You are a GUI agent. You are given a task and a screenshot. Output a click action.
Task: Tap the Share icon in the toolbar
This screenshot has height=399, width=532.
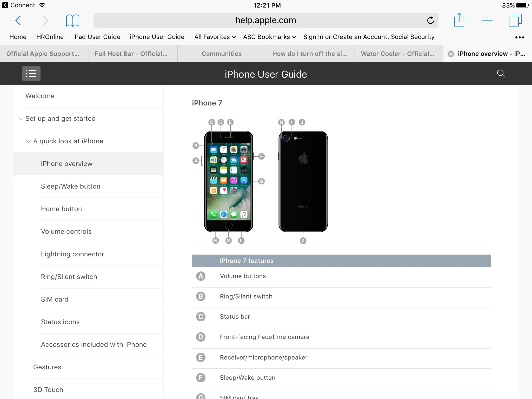click(x=459, y=20)
